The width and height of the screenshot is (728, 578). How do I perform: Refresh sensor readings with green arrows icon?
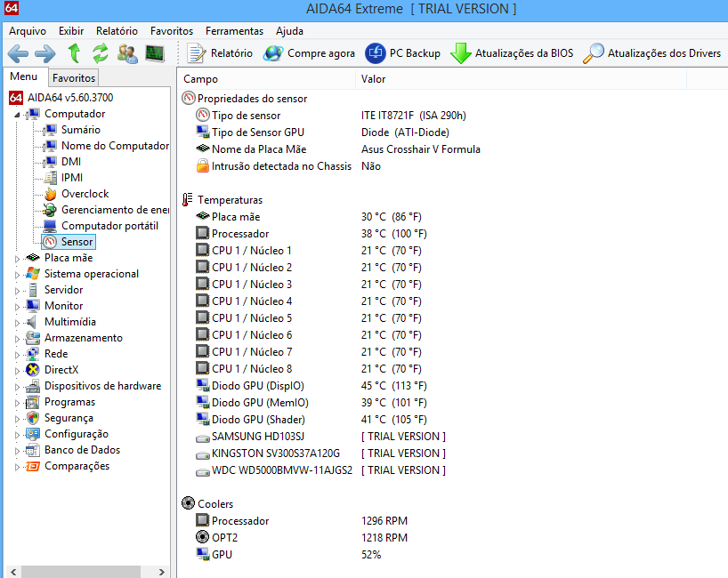pyautogui.click(x=101, y=52)
